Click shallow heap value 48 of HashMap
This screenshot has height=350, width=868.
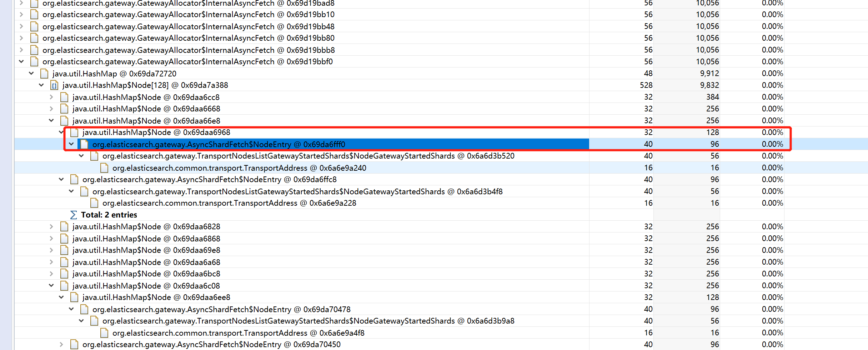pyautogui.click(x=648, y=74)
